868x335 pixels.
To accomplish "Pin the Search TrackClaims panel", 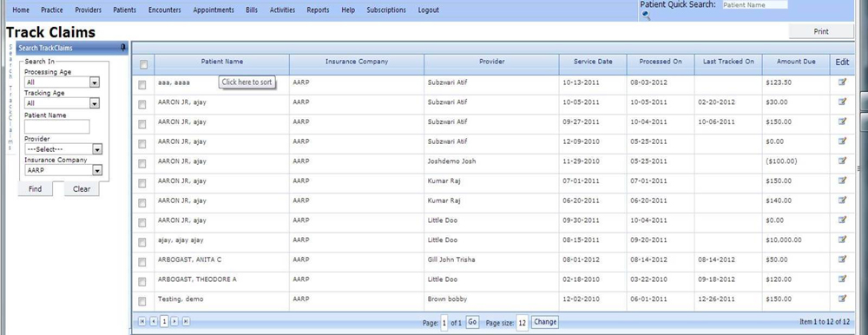I will pos(123,48).
